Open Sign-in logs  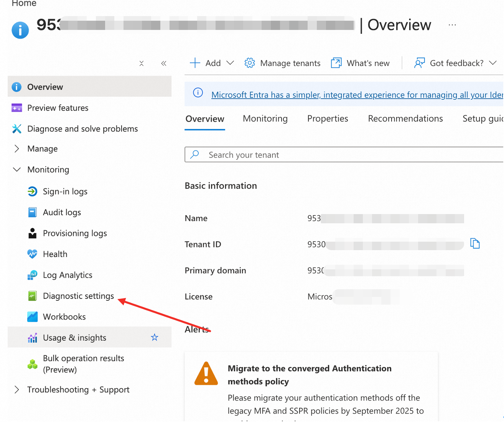[x=65, y=191]
